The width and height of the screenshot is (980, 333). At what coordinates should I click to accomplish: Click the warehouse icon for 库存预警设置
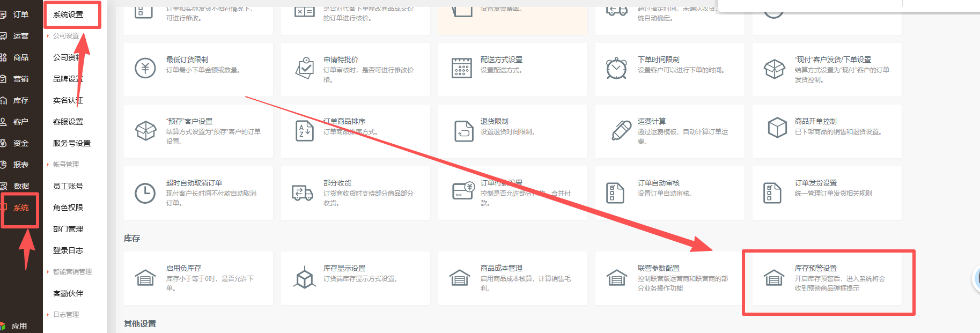[x=774, y=278]
